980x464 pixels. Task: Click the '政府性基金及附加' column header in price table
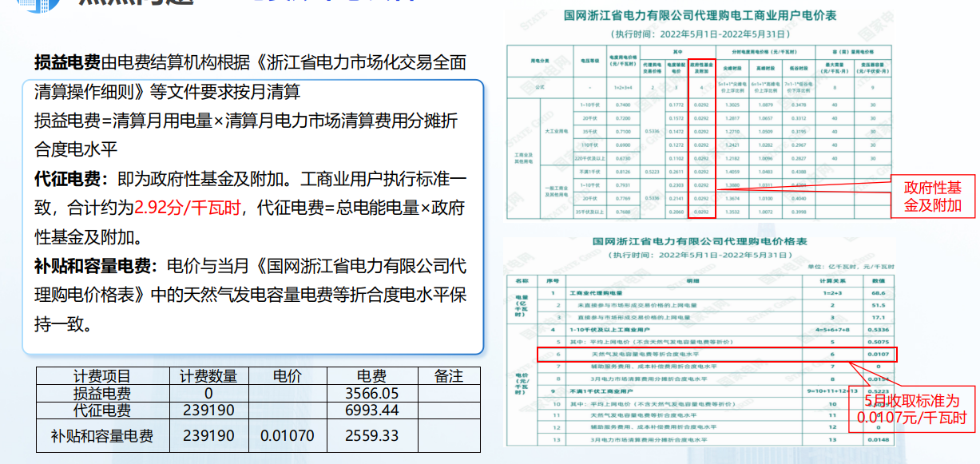[702, 68]
